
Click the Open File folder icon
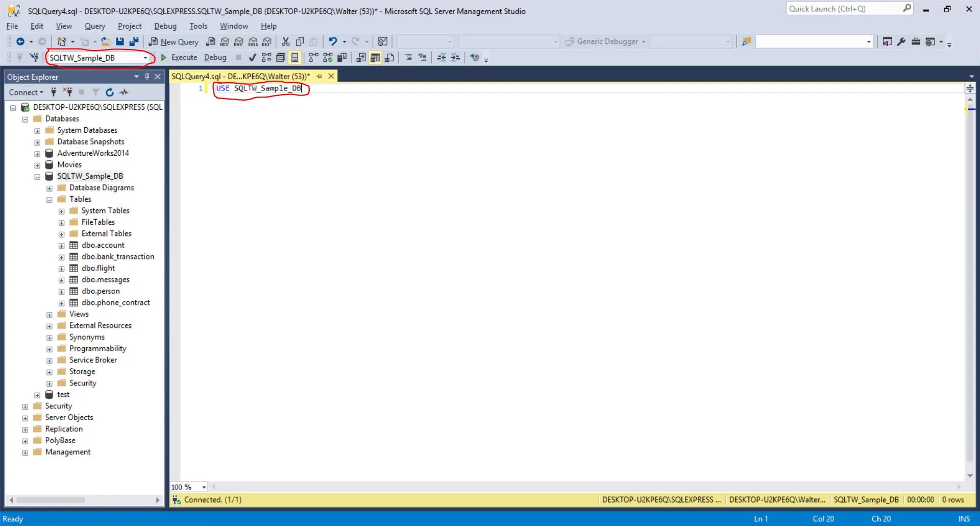pos(106,42)
